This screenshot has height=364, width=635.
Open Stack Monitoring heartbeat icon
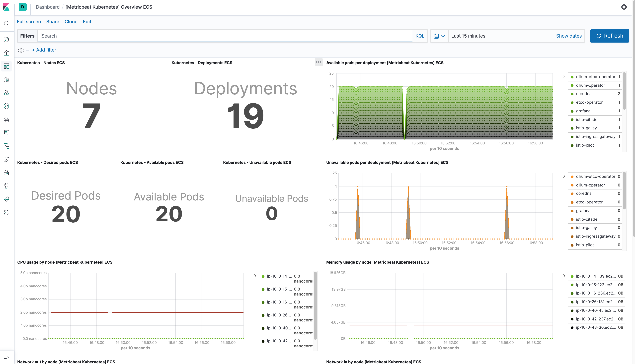[x=6, y=199]
